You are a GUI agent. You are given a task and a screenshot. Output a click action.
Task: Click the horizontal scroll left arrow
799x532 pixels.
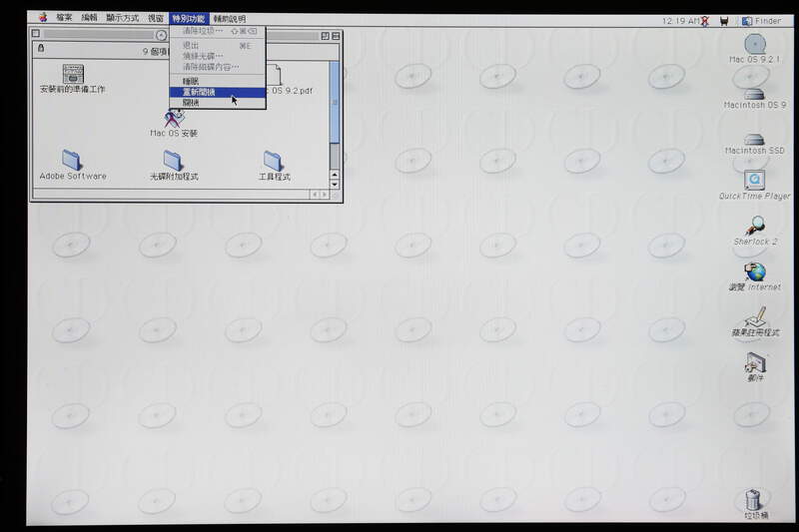[x=315, y=195]
